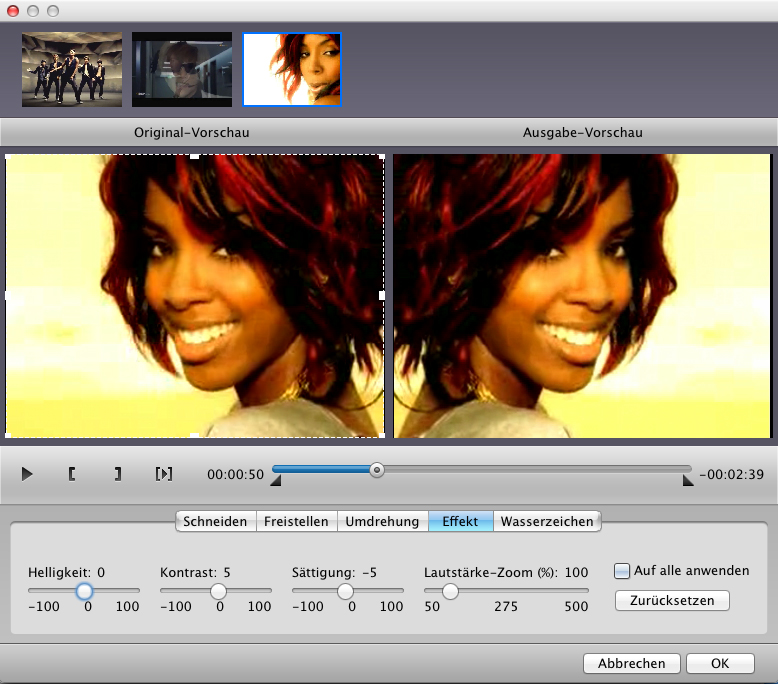The height and width of the screenshot is (684, 778).
Task: Click the playback position knob on timeline
Action: pos(376,469)
